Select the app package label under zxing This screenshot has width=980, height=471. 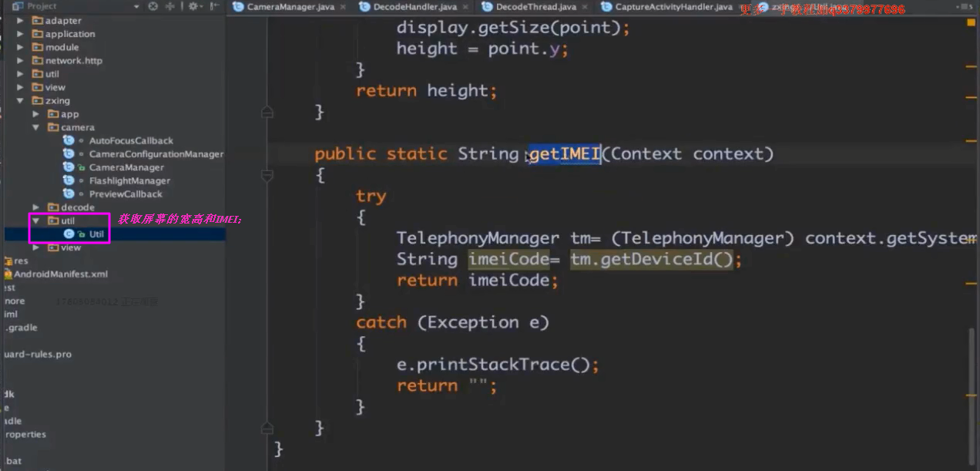point(70,114)
